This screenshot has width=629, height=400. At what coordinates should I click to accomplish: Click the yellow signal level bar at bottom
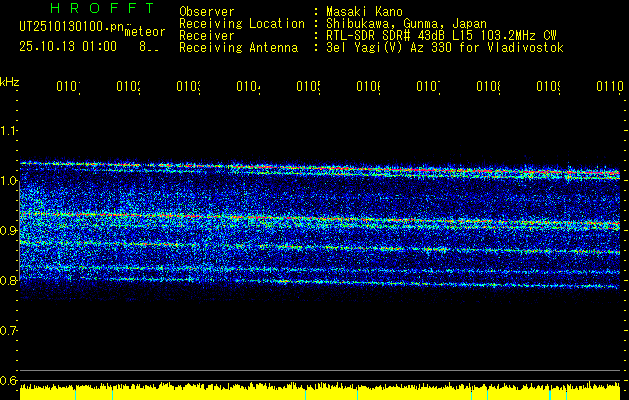point(320,392)
